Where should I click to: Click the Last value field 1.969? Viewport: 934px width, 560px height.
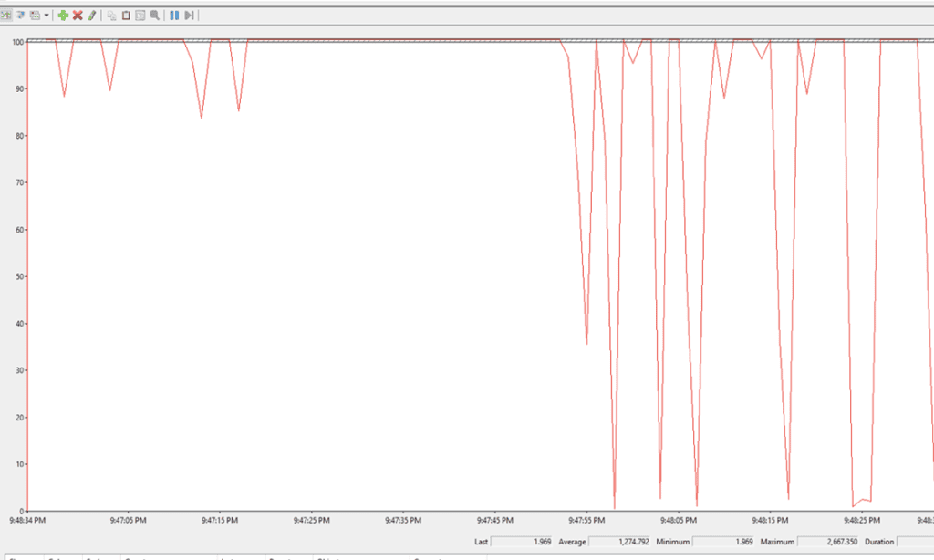pyautogui.click(x=522, y=542)
